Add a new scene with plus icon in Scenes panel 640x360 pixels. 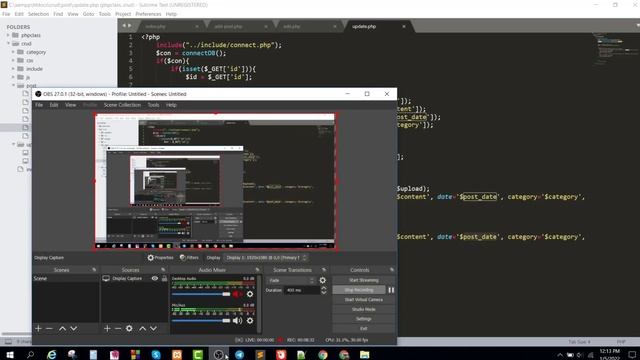[x=38, y=328]
